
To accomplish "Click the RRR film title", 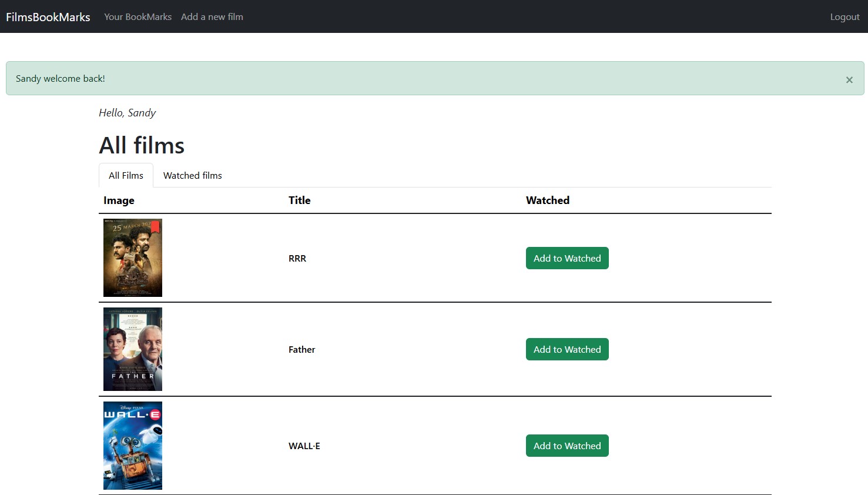I will click(297, 259).
